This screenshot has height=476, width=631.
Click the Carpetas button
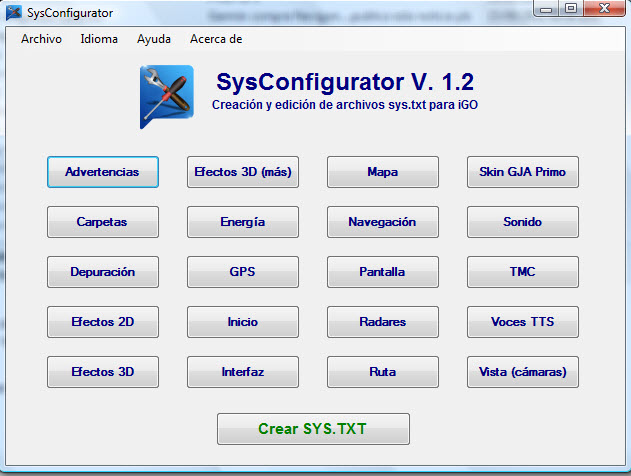point(103,222)
